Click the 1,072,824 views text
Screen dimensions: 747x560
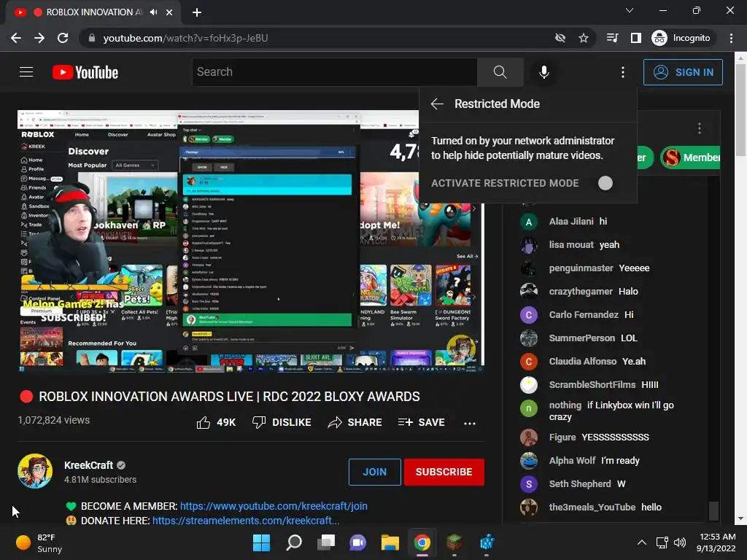(54, 420)
